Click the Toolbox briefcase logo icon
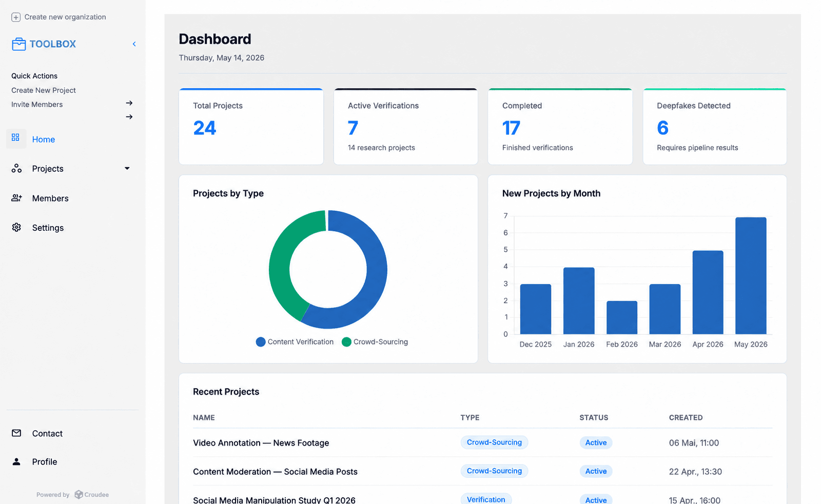The width and height of the screenshot is (821, 504). point(18,44)
